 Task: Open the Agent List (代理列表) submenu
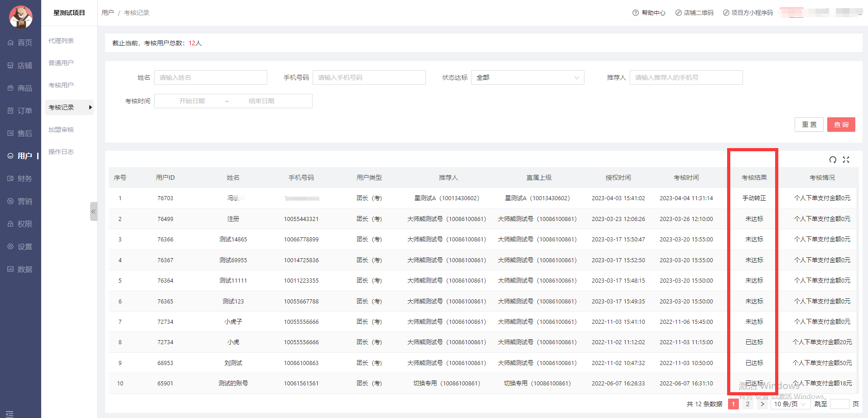[x=61, y=41]
